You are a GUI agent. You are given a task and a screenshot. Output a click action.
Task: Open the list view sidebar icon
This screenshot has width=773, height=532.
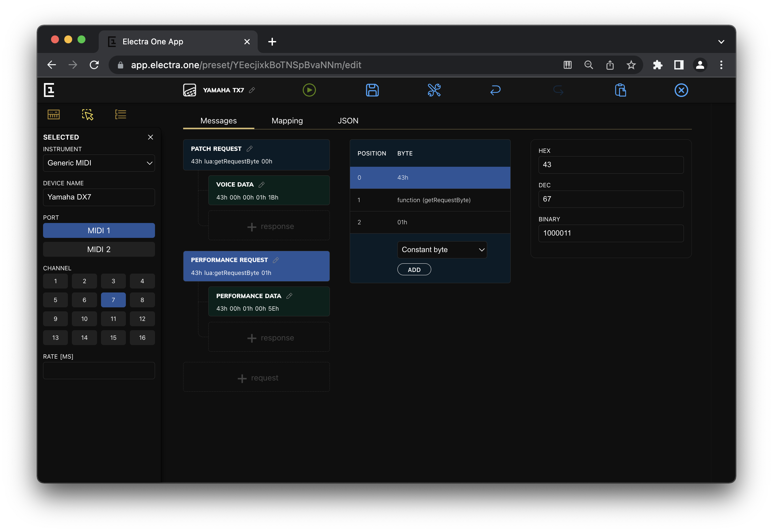tap(121, 114)
